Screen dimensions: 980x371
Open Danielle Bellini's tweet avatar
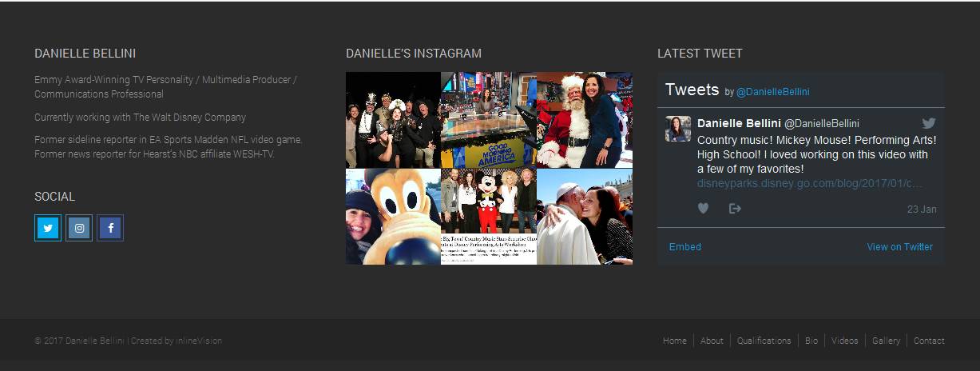(678, 129)
